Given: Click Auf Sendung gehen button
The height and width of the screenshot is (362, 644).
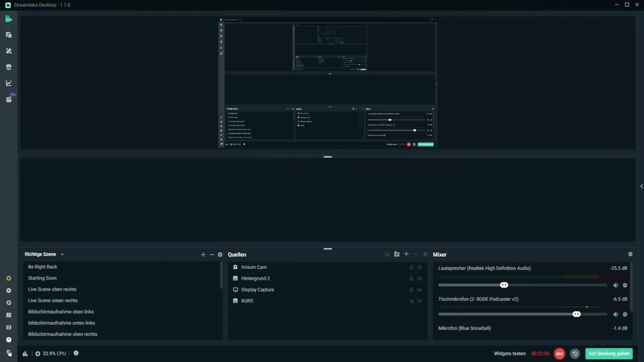Looking at the screenshot, I should pos(609,353).
